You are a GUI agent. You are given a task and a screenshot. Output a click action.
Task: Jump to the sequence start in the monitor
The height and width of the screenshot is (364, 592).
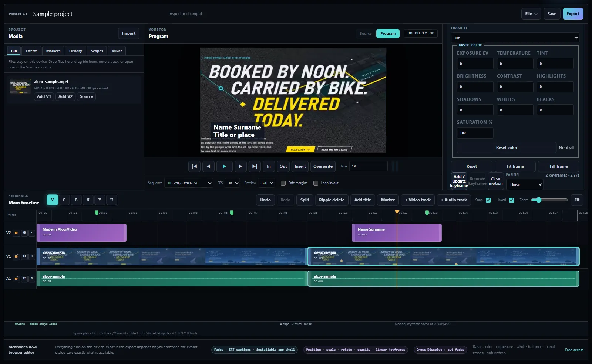(194, 166)
